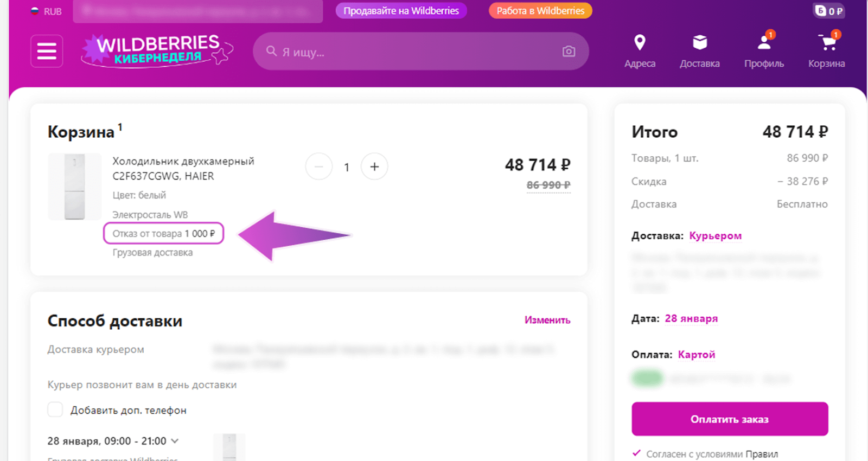The height and width of the screenshot is (461, 868).
Task: Check Добавить доп. телефон checkbox
Action: tap(55, 409)
